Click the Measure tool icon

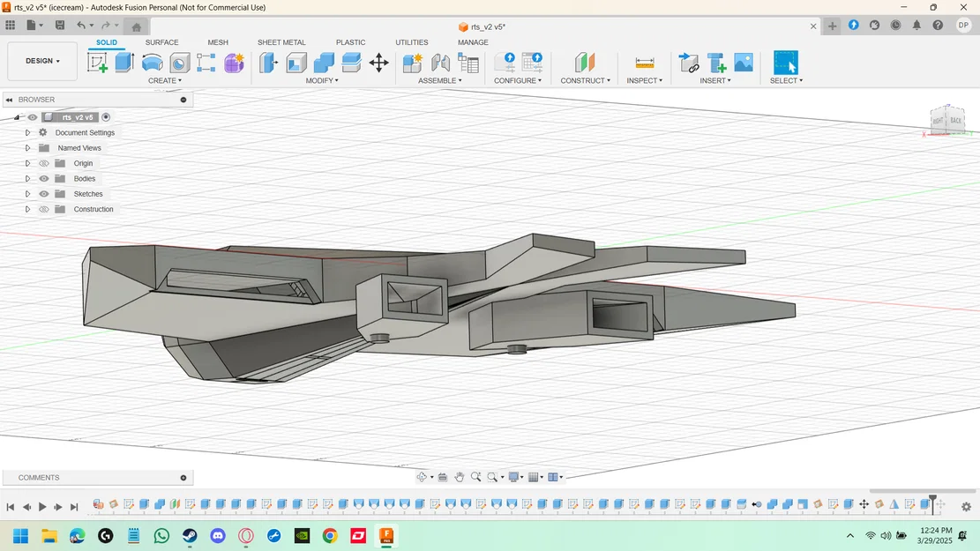point(645,63)
